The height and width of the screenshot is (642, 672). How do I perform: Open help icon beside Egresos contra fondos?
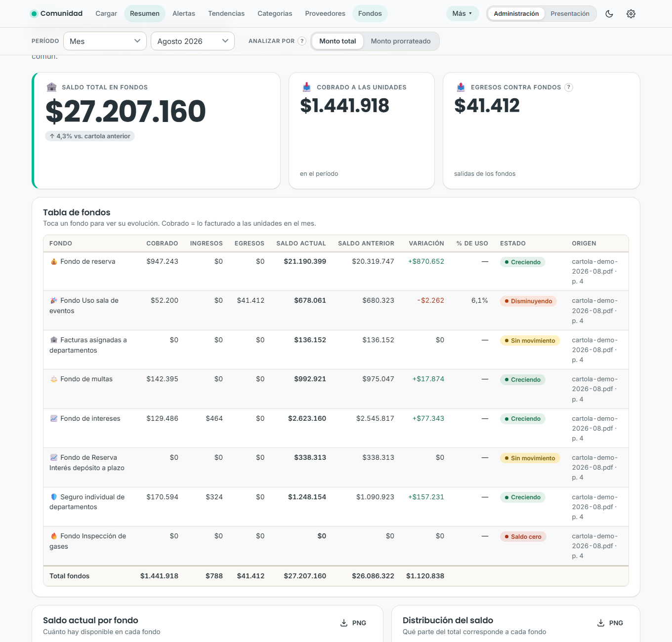pyautogui.click(x=569, y=87)
